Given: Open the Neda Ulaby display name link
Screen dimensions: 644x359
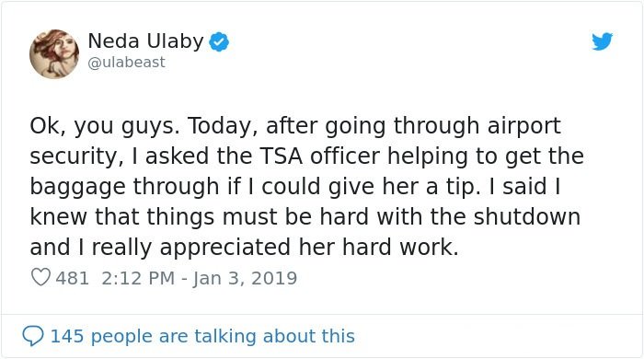Looking at the screenshot, I should point(145,41).
